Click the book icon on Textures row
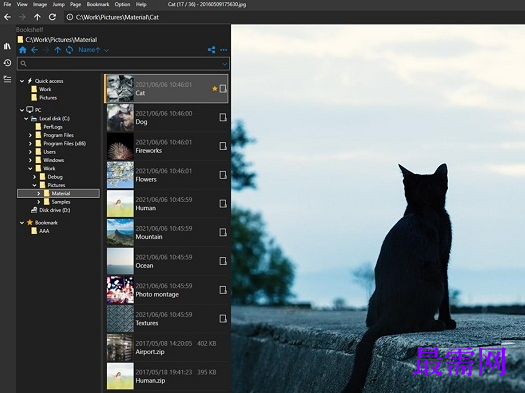Viewport: 525px width, 393px height. 223,319
